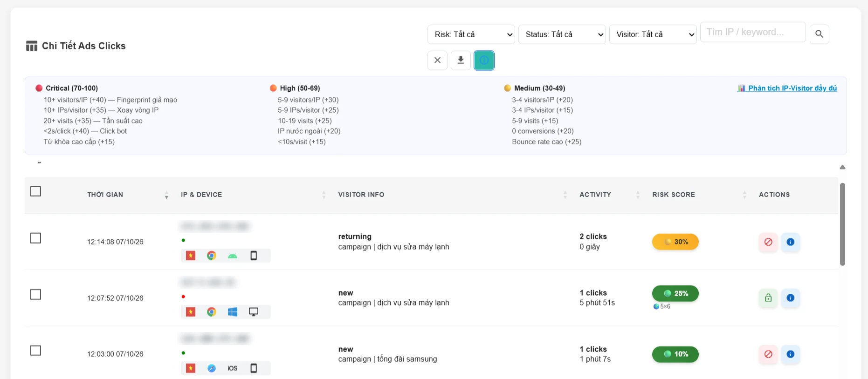The height and width of the screenshot is (379, 868).
Task: Block the IP in the 12:03:00 row
Action: (768, 354)
